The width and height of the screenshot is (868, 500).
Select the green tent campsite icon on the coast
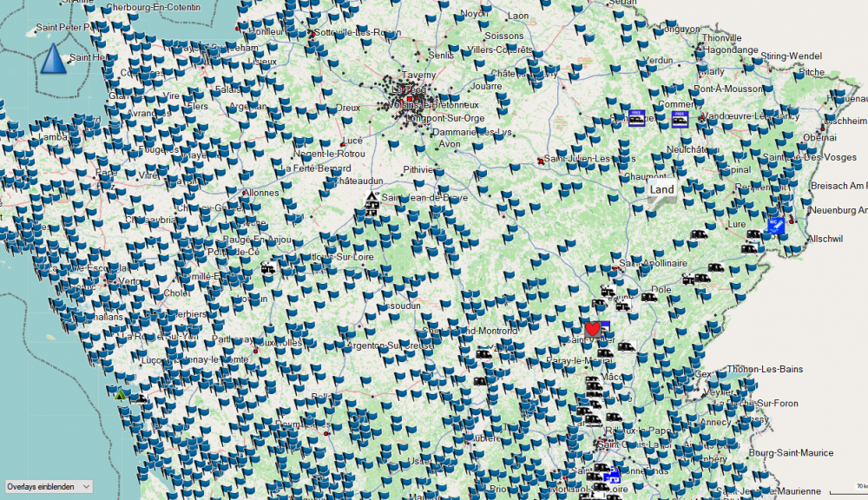120,393
